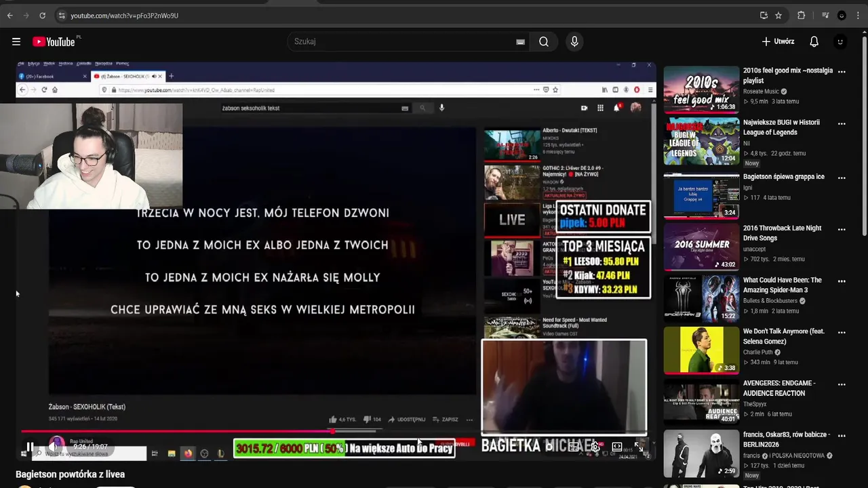This screenshot has width=868, height=488.
Task: Switch player to theater mode
Action: pyautogui.click(x=617, y=447)
